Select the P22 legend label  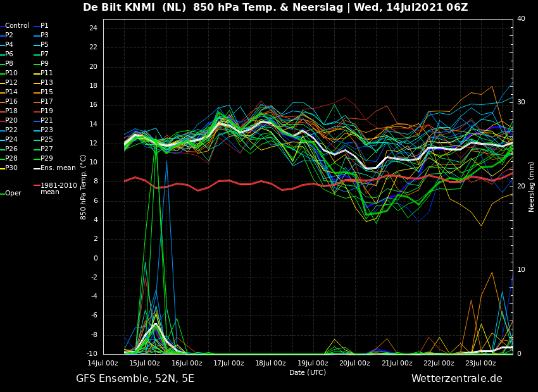[x=11, y=130]
